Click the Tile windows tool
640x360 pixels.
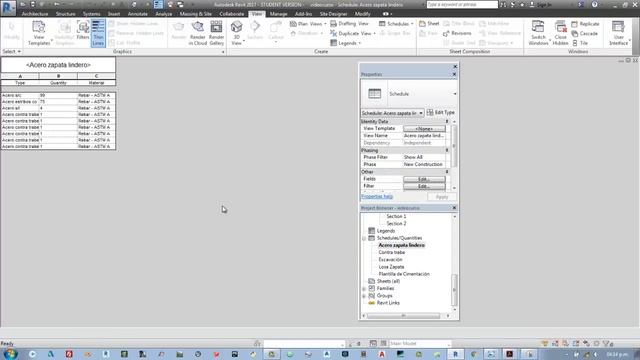[580, 43]
